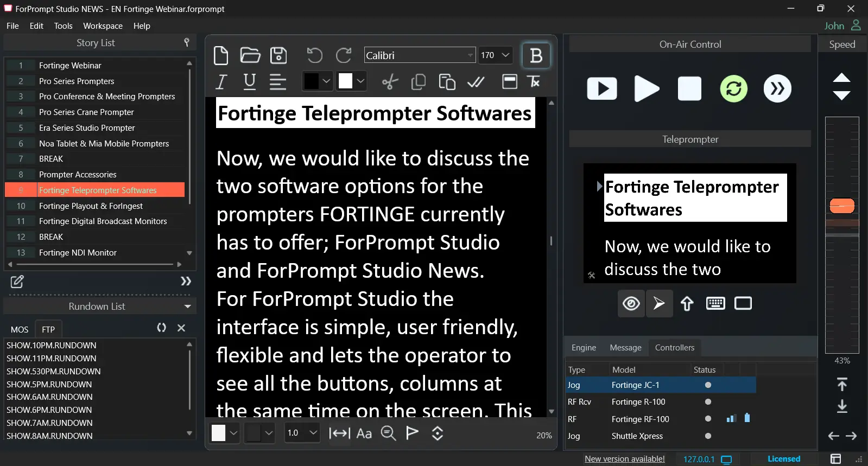Viewport: 868px width, 466px height.
Task: Toggle the green loop refresh button
Action: (x=733, y=88)
